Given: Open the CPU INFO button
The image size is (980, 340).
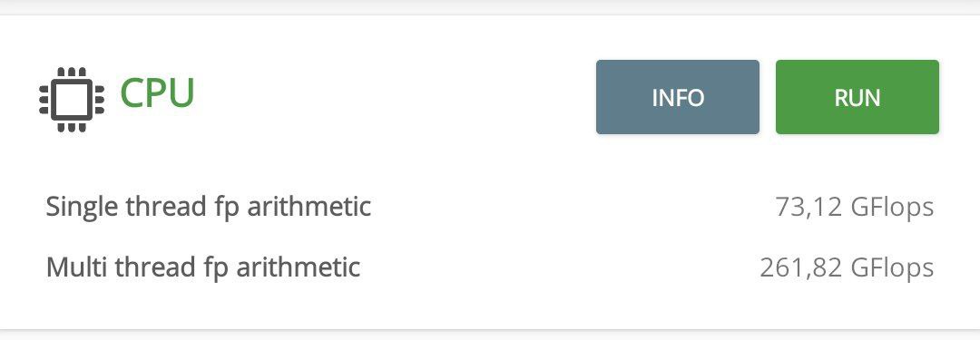Looking at the screenshot, I should [678, 97].
